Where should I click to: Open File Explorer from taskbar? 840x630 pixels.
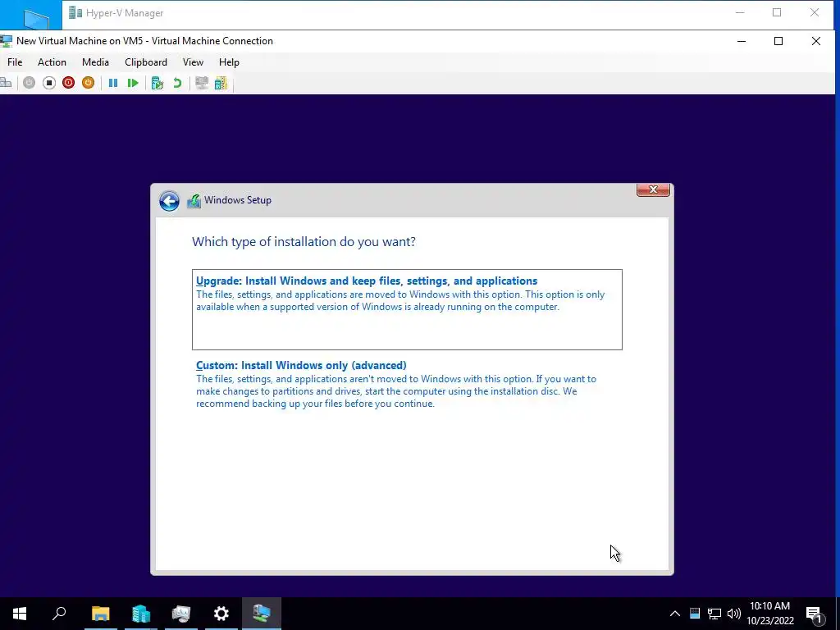pyautogui.click(x=100, y=614)
